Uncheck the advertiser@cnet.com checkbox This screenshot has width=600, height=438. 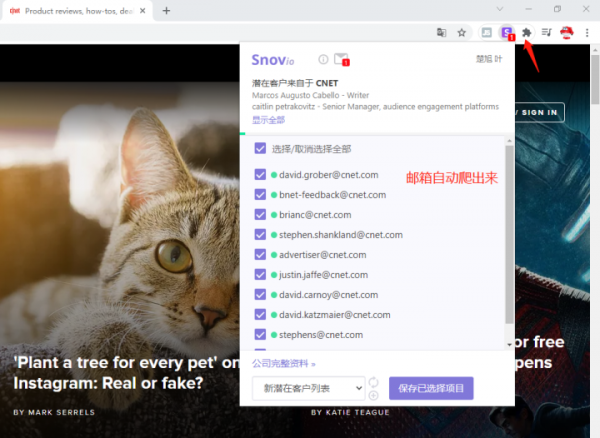click(x=260, y=255)
